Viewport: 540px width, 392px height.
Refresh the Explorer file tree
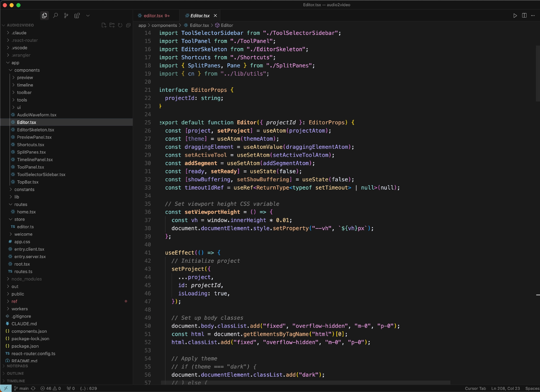pyautogui.click(x=120, y=25)
